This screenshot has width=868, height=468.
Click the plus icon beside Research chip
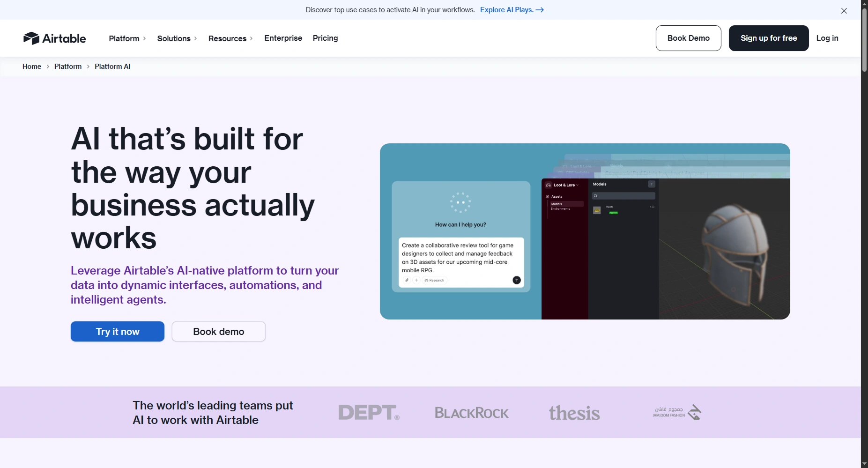(x=416, y=280)
